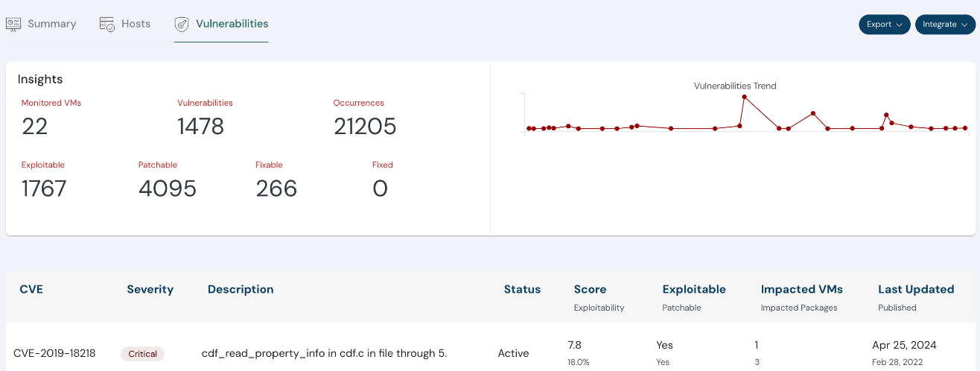Click the Critical severity badge

click(x=142, y=354)
